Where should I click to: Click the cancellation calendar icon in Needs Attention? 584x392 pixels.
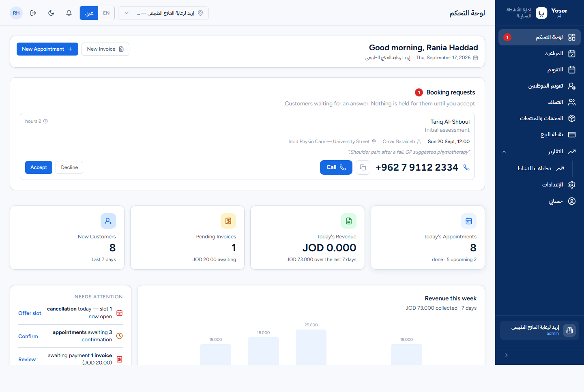[120, 313]
